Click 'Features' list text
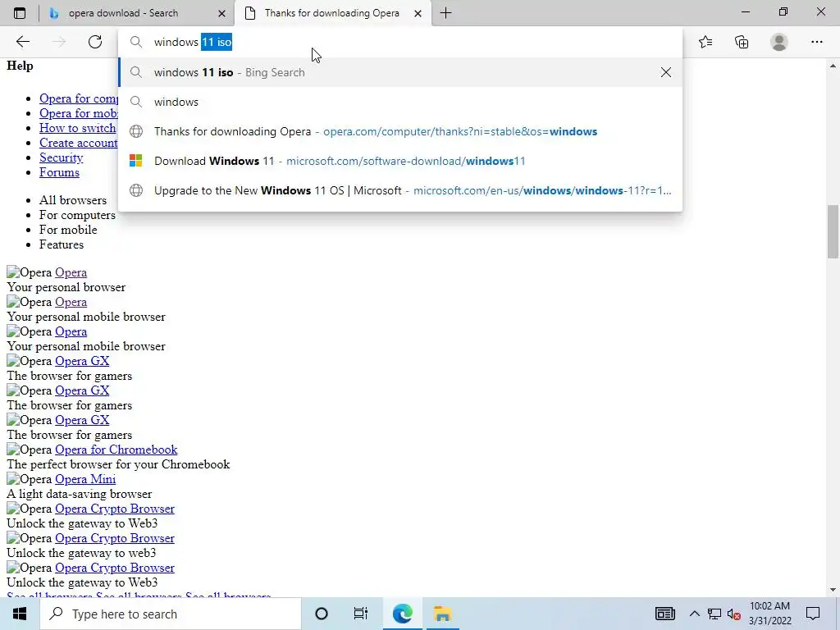This screenshot has height=630, width=840. coord(61,244)
